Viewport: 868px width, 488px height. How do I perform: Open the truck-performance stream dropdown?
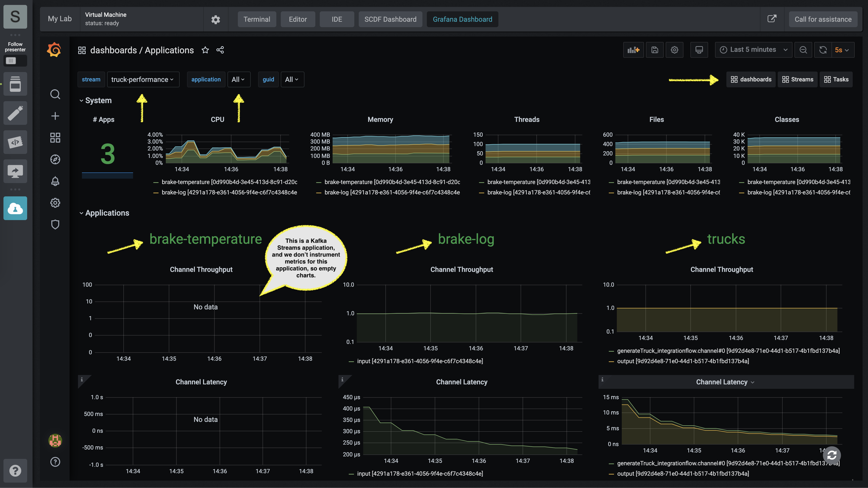[143, 79]
